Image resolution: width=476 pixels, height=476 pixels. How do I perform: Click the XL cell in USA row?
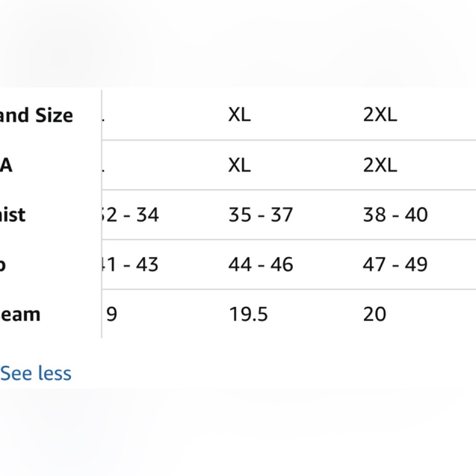pyautogui.click(x=239, y=165)
